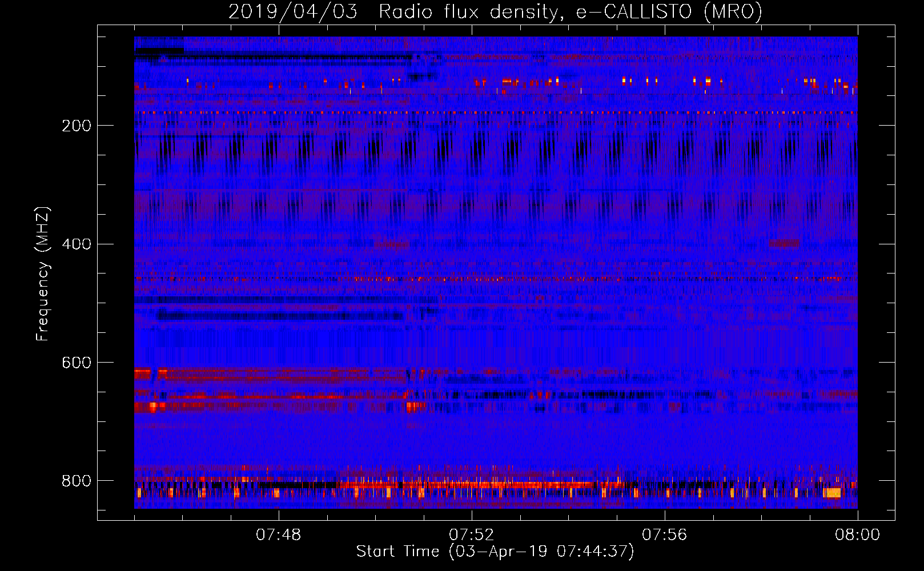
Task: Click the 'Frequency (MHZ)' axis label
Action: (43, 274)
